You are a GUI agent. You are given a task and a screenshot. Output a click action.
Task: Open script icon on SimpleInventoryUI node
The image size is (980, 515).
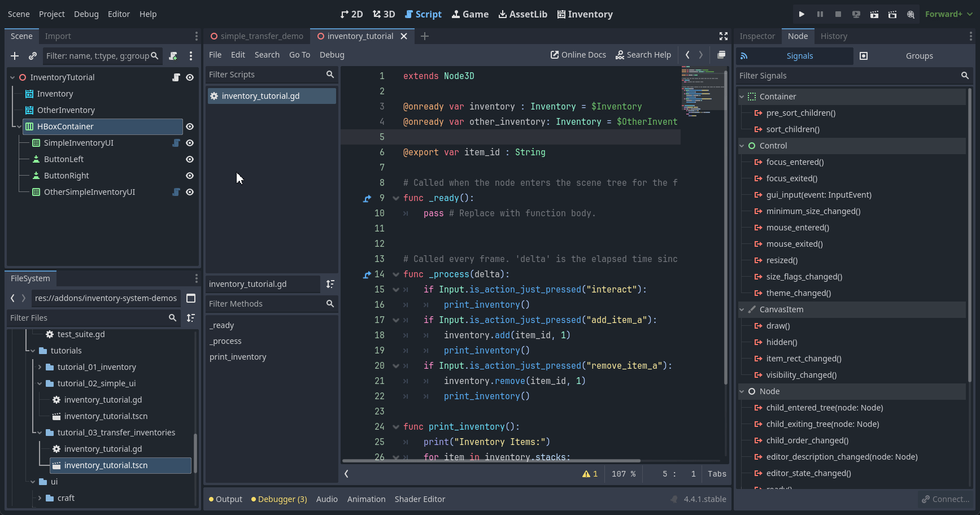(176, 143)
